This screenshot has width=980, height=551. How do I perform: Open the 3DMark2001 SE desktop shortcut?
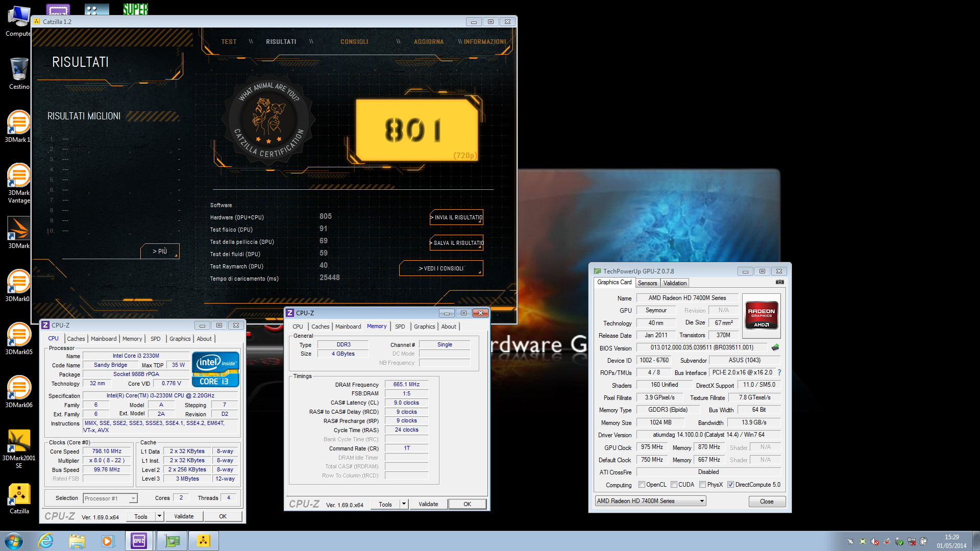tap(19, 449)
